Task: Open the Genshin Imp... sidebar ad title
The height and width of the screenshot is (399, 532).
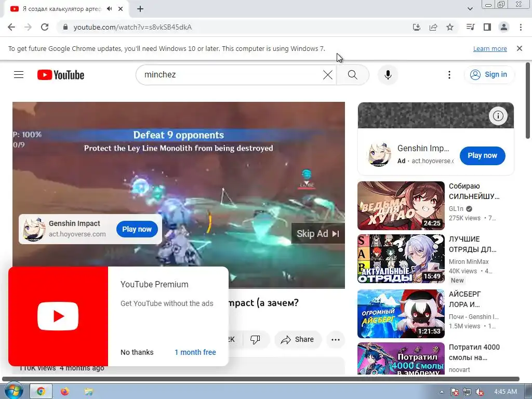Action: tap(423, 149)
